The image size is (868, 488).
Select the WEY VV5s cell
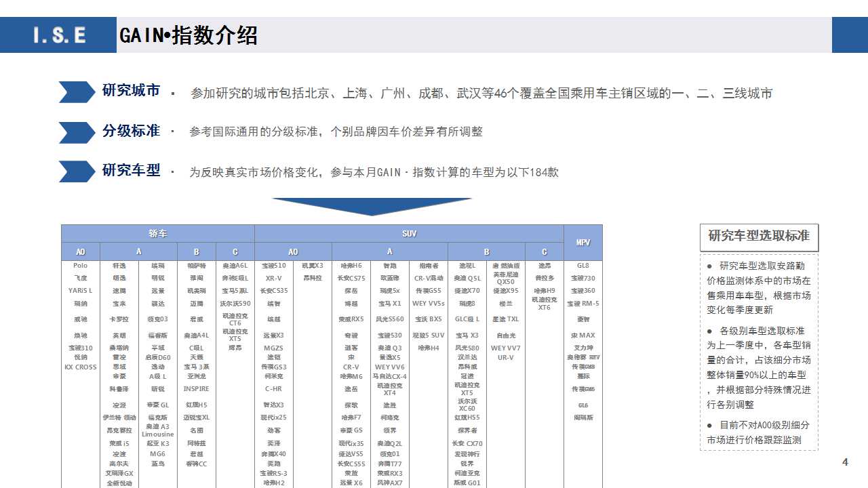click(x=429, y=304)
